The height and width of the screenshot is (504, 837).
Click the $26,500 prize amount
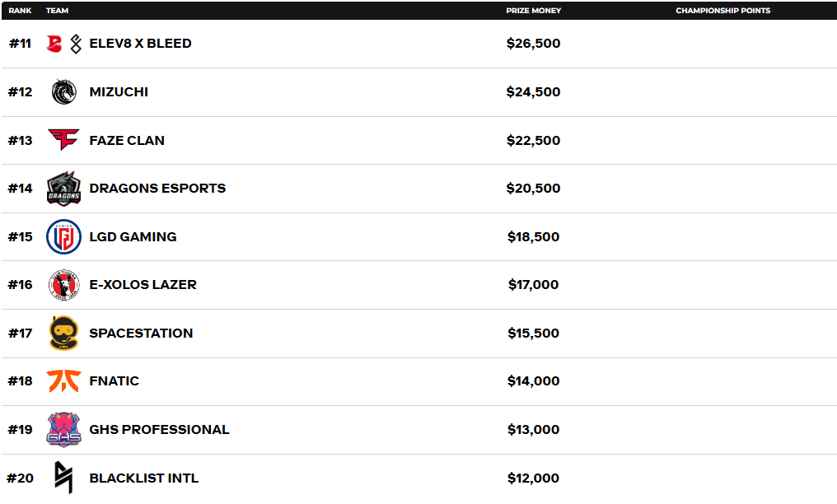533,44
